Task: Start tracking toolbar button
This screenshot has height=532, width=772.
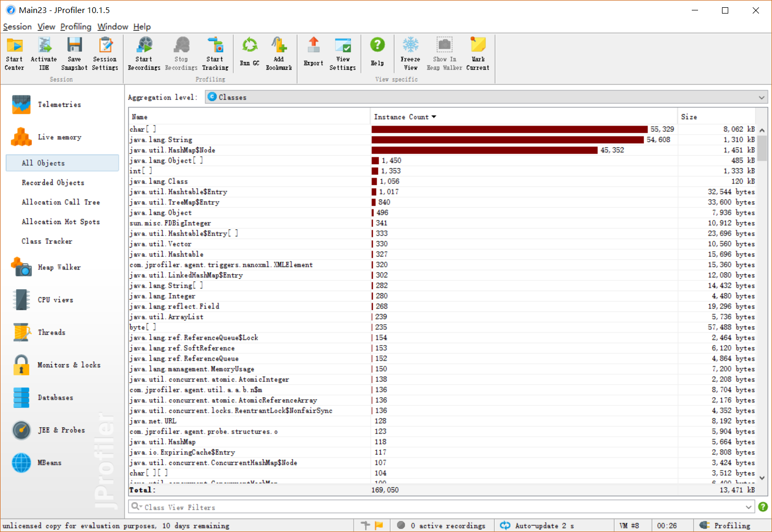Action: coord(215,54)
